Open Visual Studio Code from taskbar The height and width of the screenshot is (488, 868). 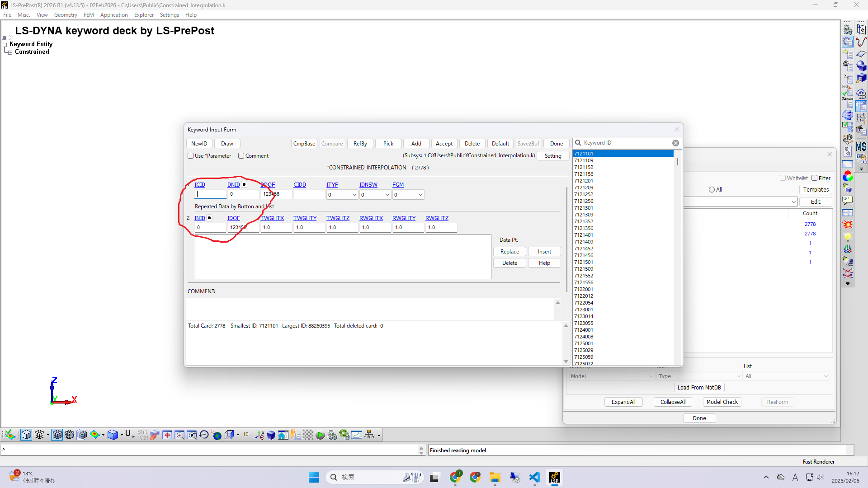tap(534, 477)
